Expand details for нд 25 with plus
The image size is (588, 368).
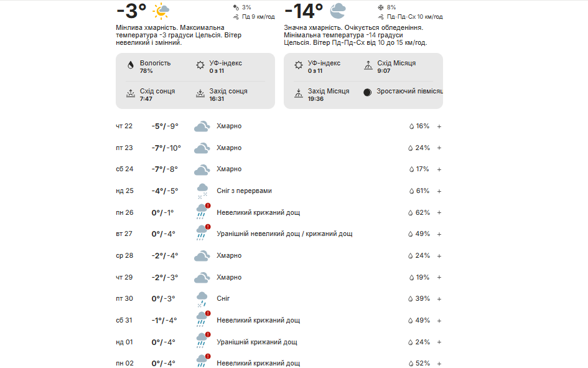(x=439, y=191)
